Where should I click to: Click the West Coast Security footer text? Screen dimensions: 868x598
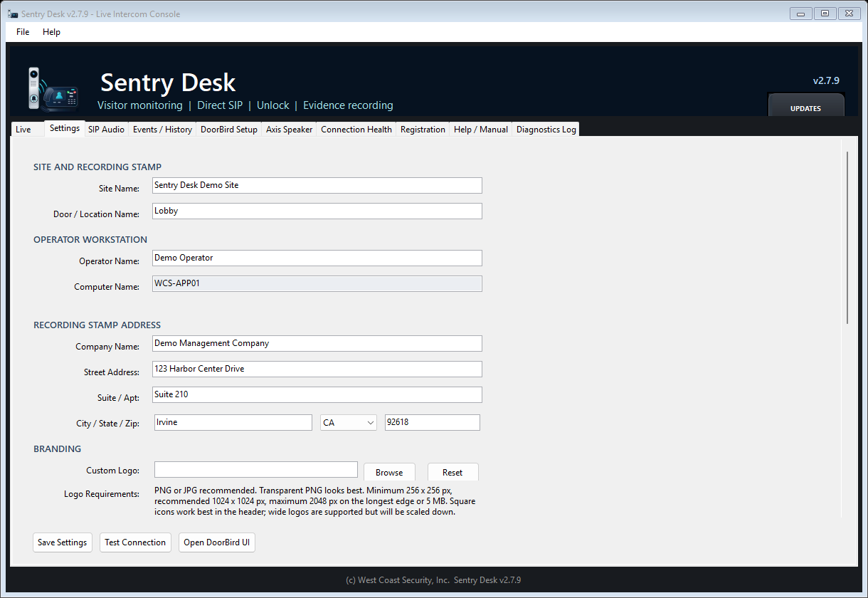433,580
